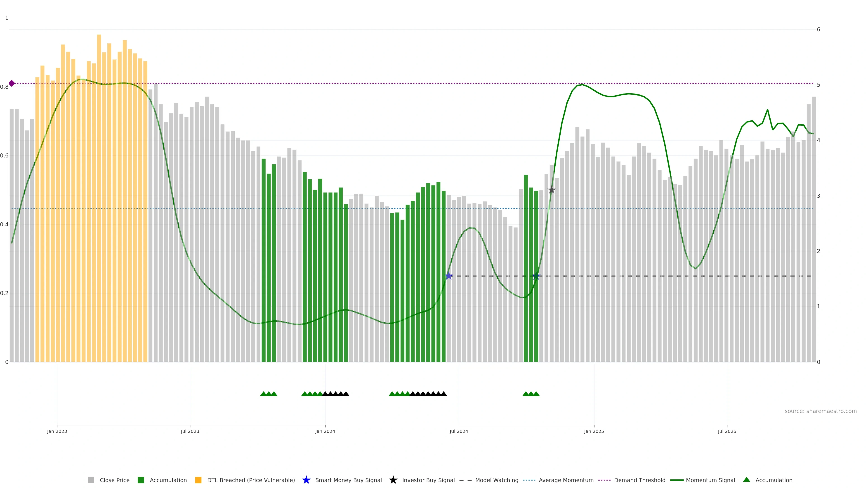868x488 pixels.
Task: Click the Jul 2023 axis label
Action: pos(190,431)
